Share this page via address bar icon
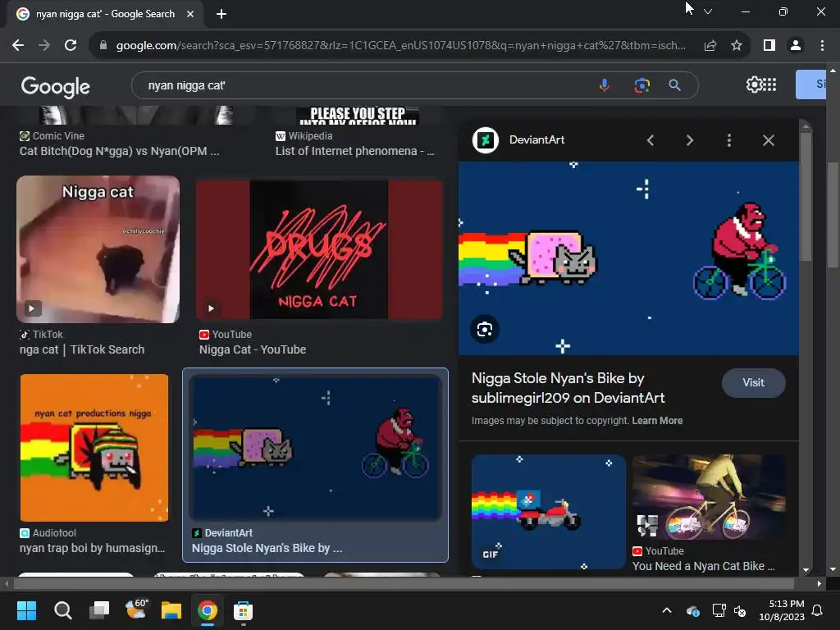 tap(710, 46)
